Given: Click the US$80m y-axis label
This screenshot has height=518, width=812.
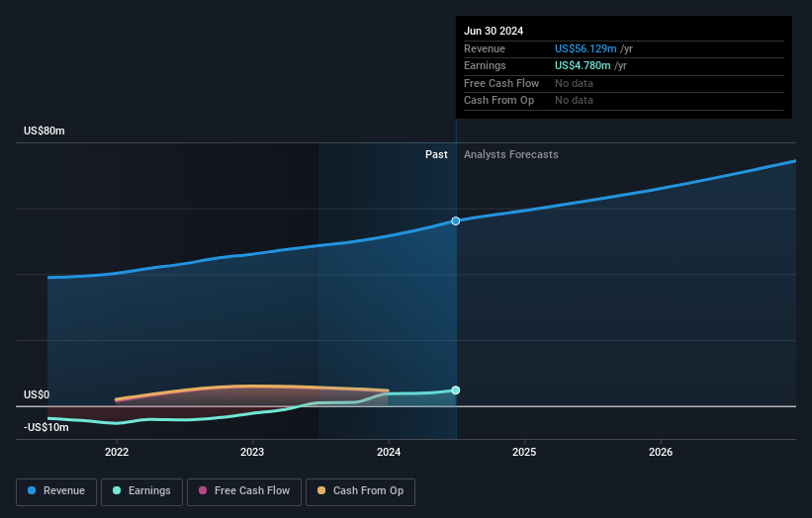Looking at the screenshot, I should (x=45, y=130).
